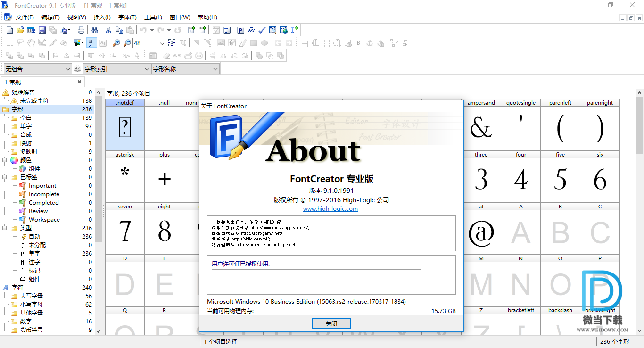Viewport: 644px width, 348px height.
Task: Collapse the 类型 tree node
Action: [x=5, y=228]
